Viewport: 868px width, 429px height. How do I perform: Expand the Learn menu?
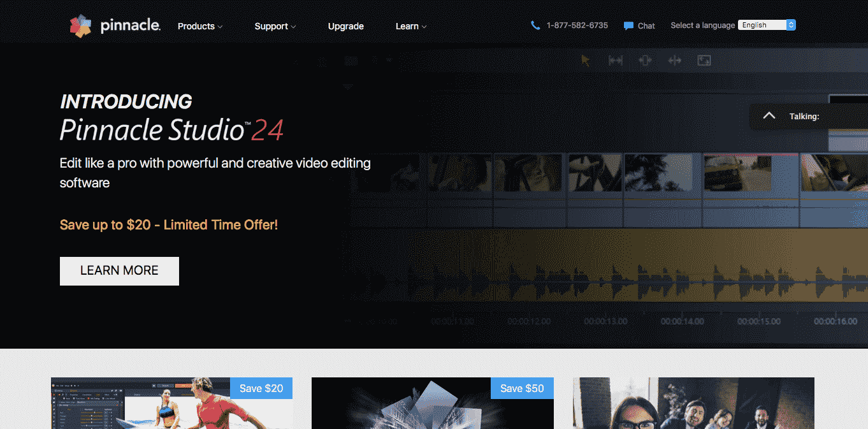point(411,26)
